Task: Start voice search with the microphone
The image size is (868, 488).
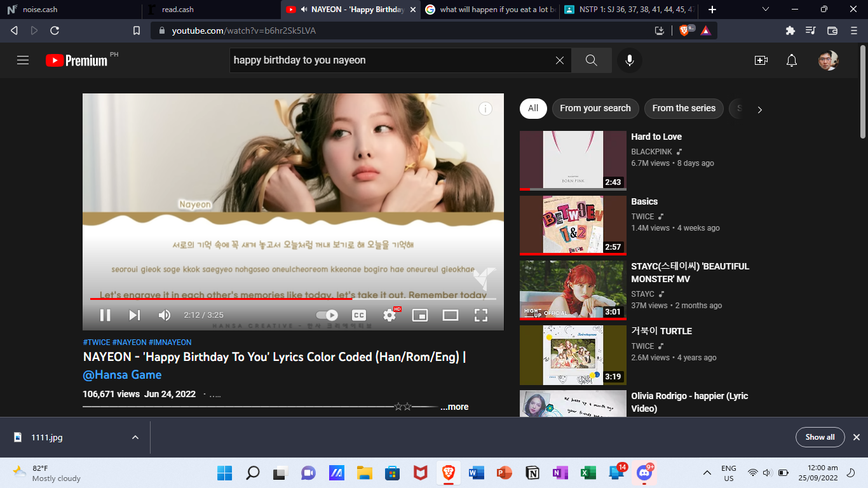Action: point(629,60)
